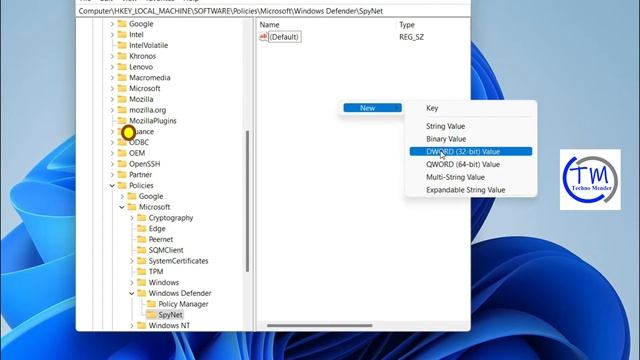Click the Policies folder icon
This screenshot has height=360, width=640.
pyautogui.click(x=122, y=185)
